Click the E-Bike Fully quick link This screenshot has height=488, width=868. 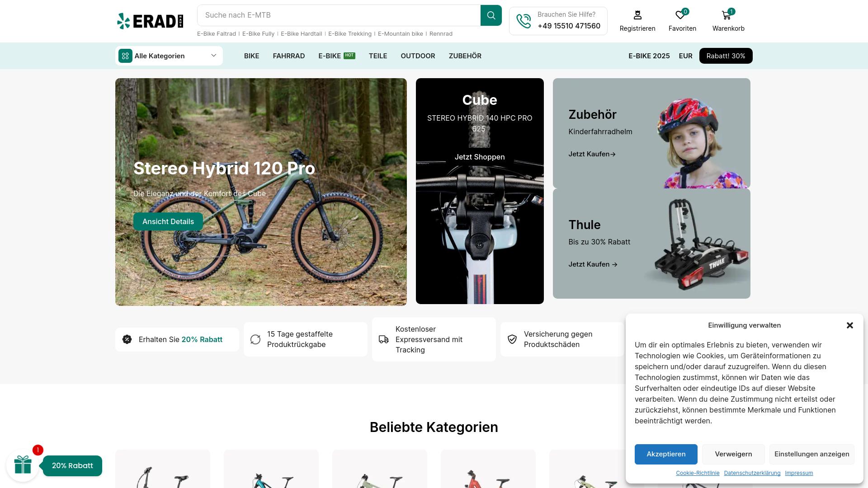pyautogui.click(x=258, y=34)
